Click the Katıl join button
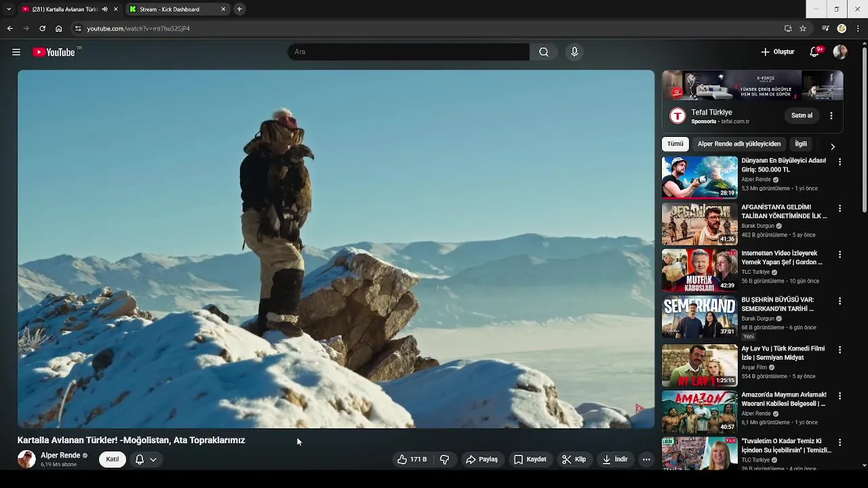The height and width of the screenshot is (488, 868). pyautogui.click(x=113, y=460)
